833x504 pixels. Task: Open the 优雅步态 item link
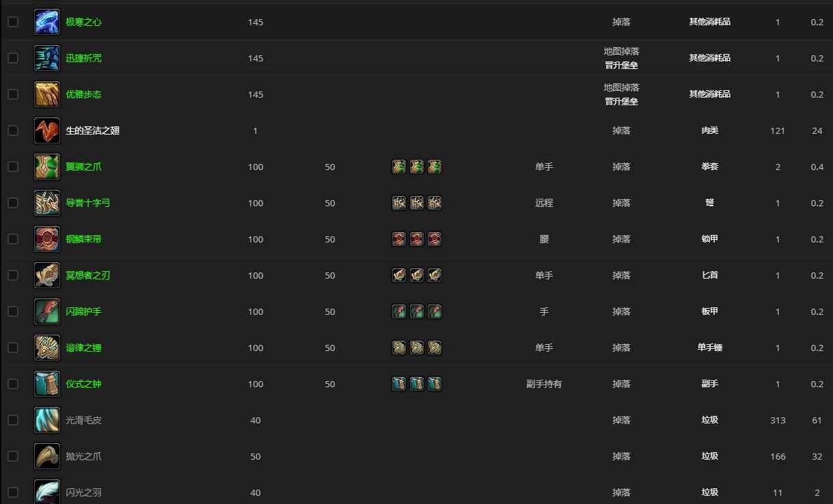pyautogui.click(x=83, y=94)
